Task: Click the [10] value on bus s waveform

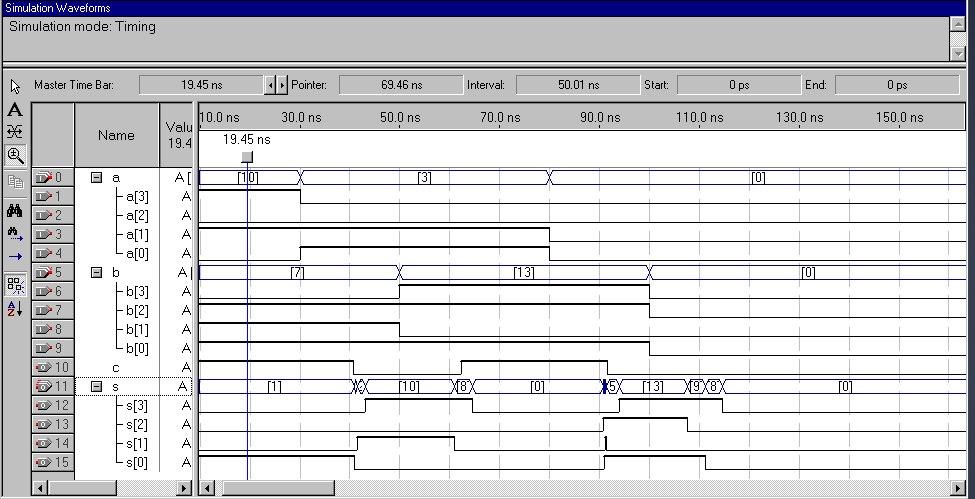Action: pyautogui.click(x=409, y=386)
